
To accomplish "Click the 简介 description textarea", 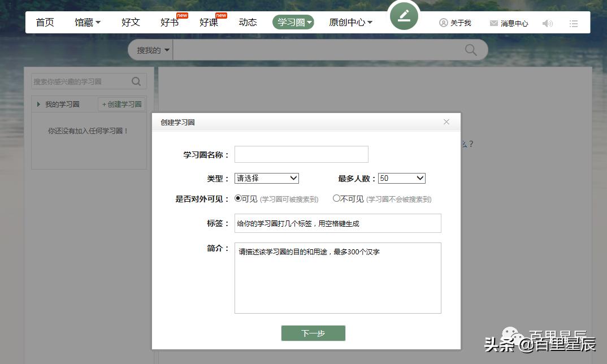I will pyautogui.click(x=337, y=277).
